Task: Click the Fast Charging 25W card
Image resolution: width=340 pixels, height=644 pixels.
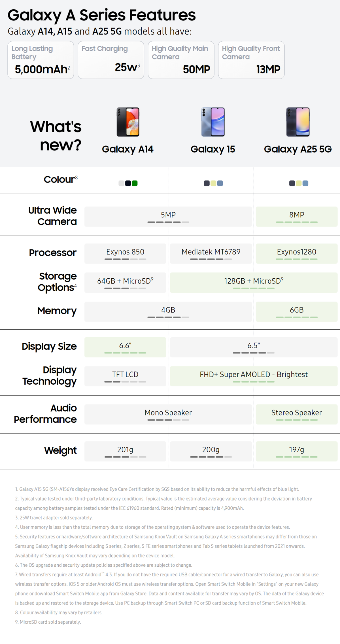Action: (111, 60)
